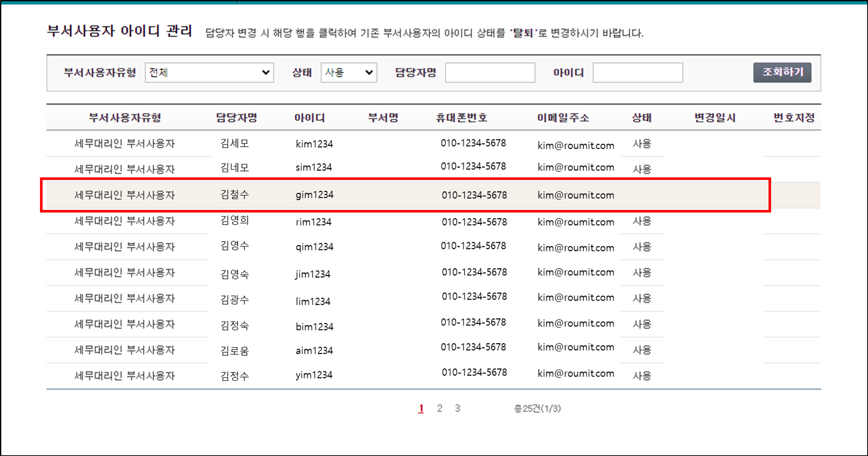Focus the 아이디 search input field
Image resolution: width=868 pixels, height=456 pixels.
637,72
